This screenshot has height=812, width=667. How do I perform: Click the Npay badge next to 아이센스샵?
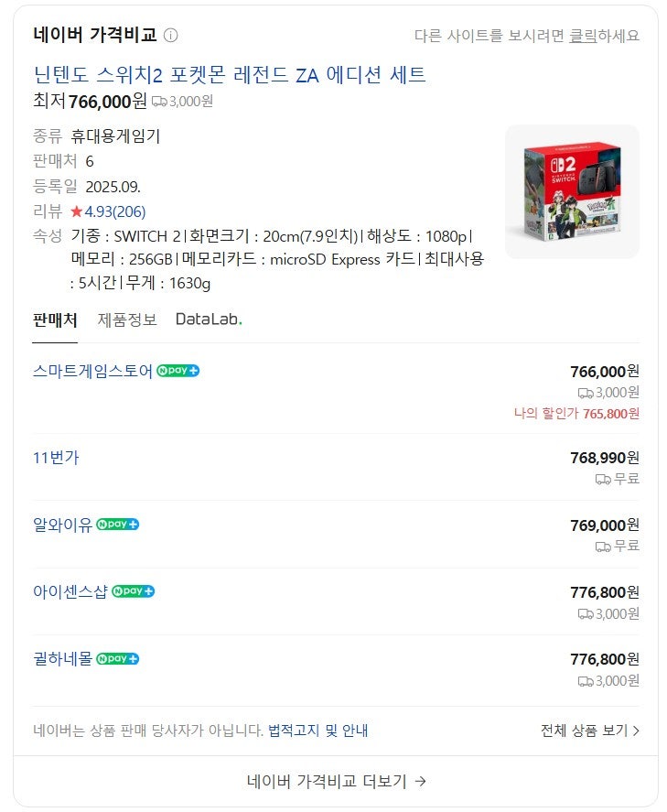134,591
